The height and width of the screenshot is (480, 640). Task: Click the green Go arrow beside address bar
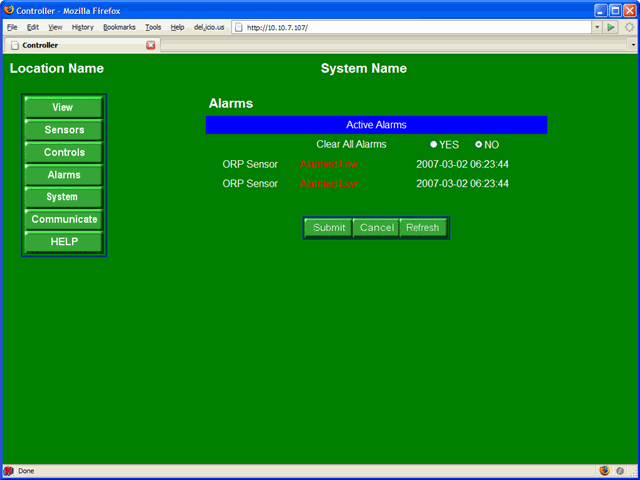pos(611,27)
